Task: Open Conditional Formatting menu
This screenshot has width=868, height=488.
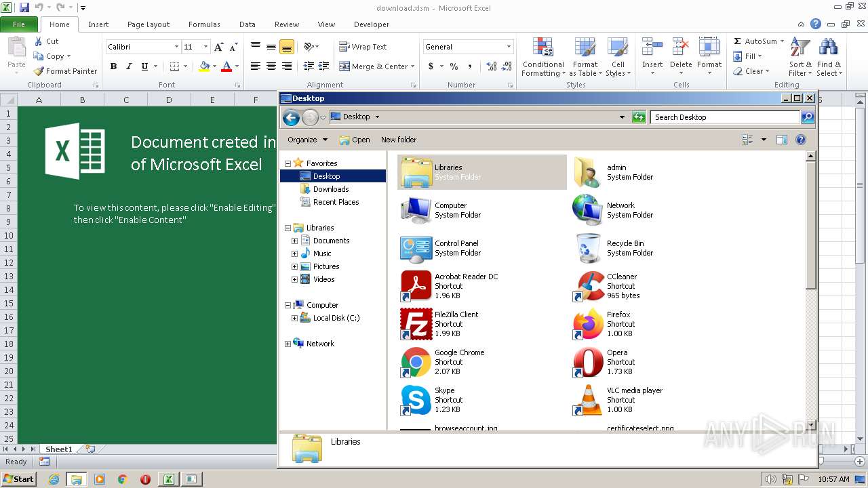Action: pos(543,57)
